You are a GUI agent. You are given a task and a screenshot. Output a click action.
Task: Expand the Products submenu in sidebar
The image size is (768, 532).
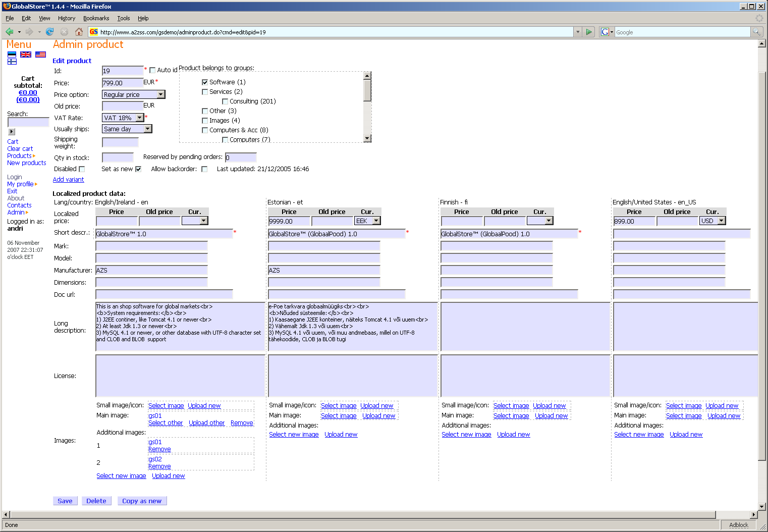[34, 156]
